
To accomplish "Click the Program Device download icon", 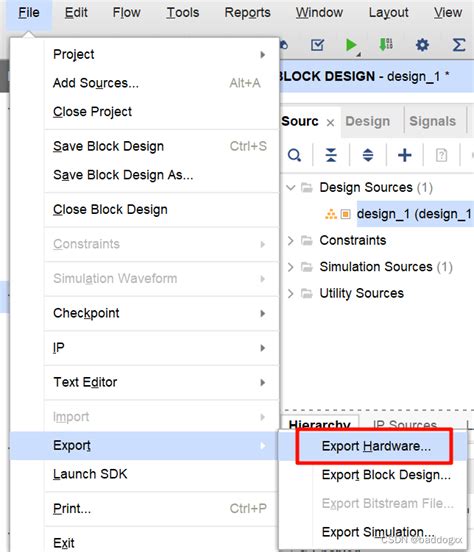I will coord(386,45).
